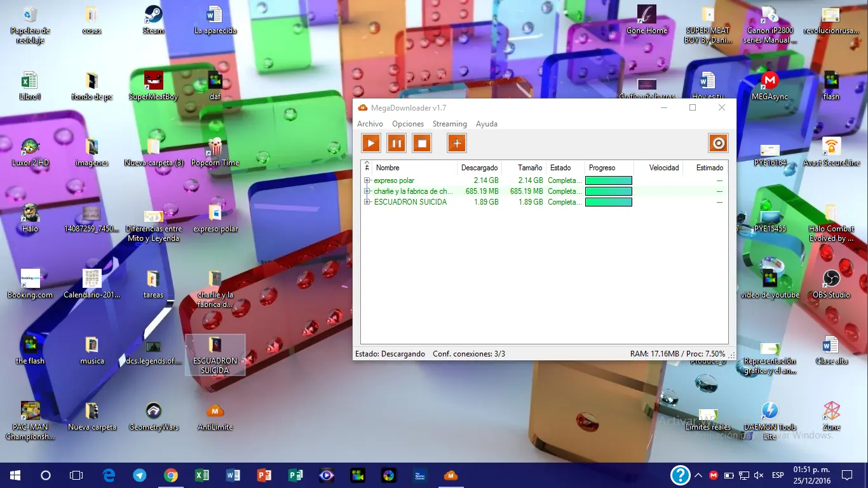The width and height of the screenshot is (868, 488).
Task: Open the Opciones menu
Action: [408, 124]
